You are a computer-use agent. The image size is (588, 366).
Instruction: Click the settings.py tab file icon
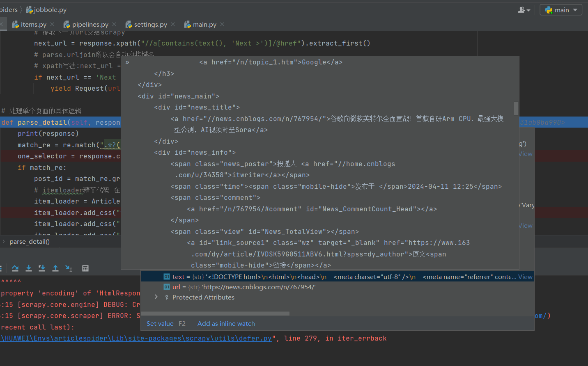[x=129, y=25]
